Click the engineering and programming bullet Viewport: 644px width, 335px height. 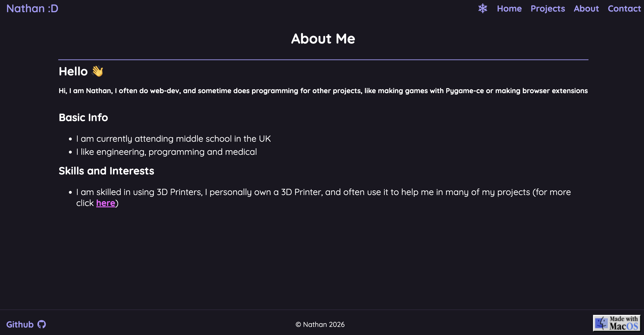coord(166,152)
